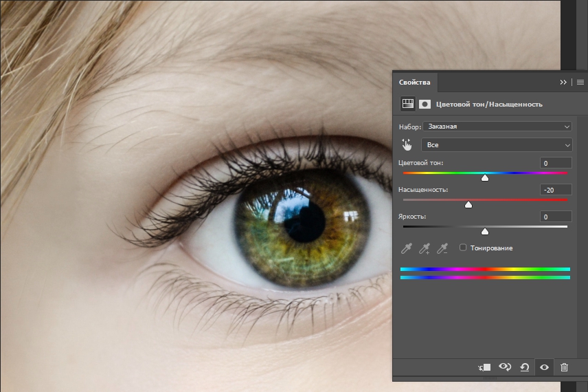
Task: Delete the adjustment layer with trash icon
Action: point(564,367)
